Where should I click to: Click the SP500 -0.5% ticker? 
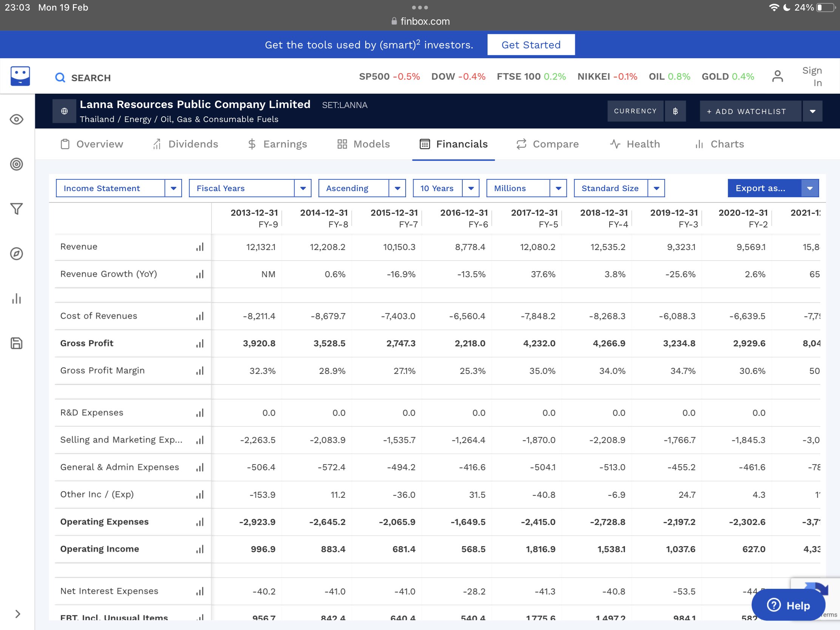click(390, 76)
